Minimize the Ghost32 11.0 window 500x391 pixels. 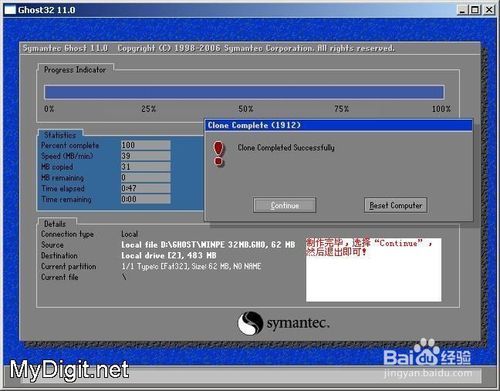462,10
